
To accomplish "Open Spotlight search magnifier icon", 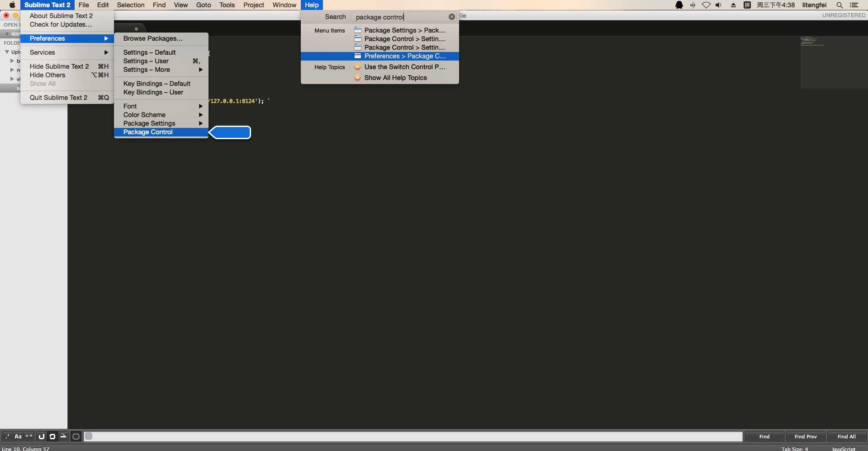I will click(840, 5).
